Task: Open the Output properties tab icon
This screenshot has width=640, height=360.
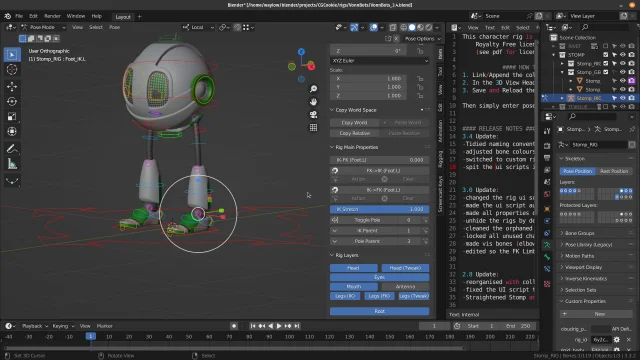Action: coord(547,158)
